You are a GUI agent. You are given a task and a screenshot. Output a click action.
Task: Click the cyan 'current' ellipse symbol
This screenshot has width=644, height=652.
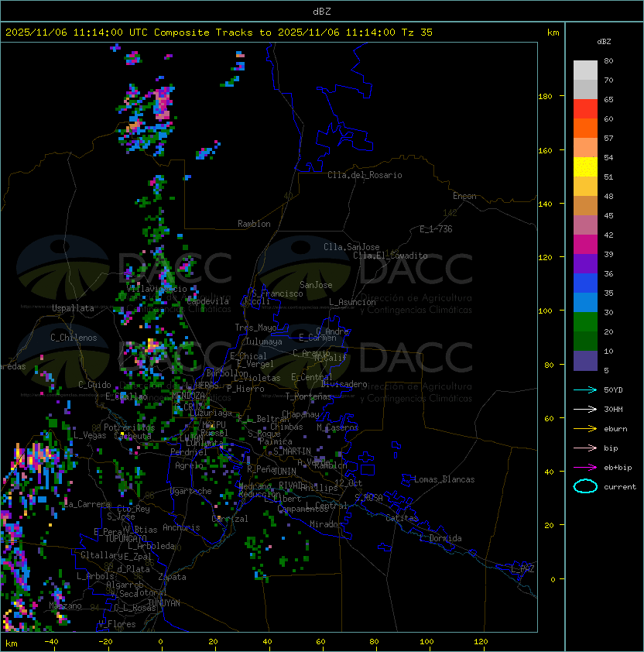[x=585, y=486]
